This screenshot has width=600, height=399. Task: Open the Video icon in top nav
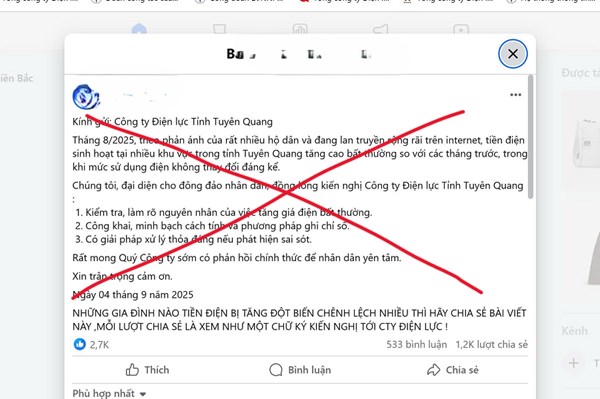461,29
